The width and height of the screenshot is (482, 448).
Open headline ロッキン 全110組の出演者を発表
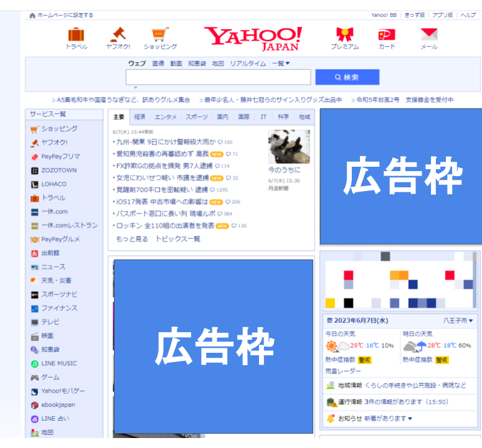point(165,226)
